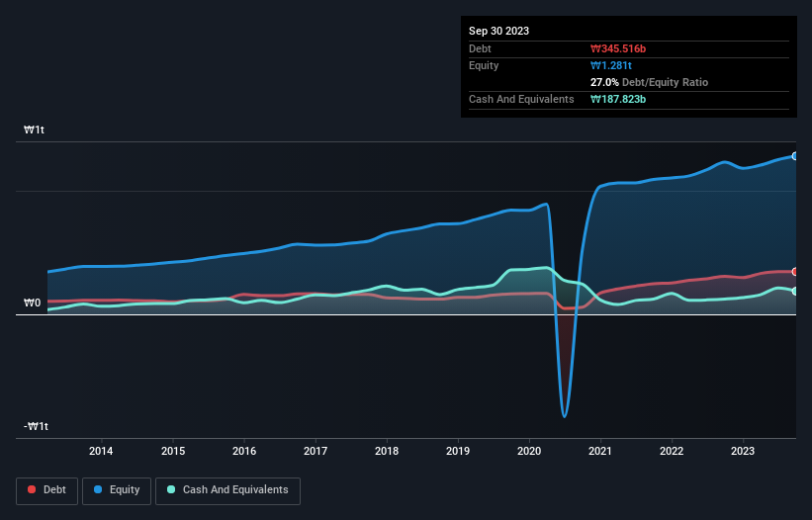Viewport: 812px width, 520px height.
Task: Click the ₩187.823b cash value
Action: tap(618, 99)
